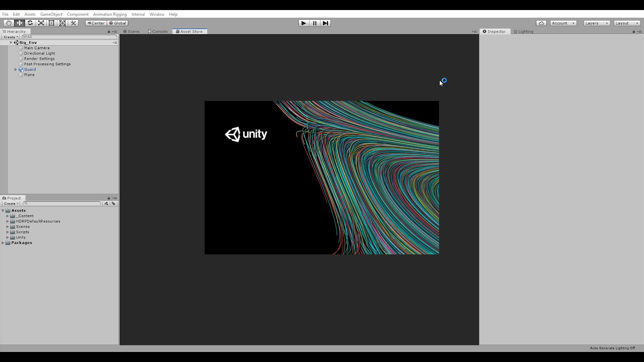
Task: Open the Hierarchy Create dropdown
Action: pos(10,37)
